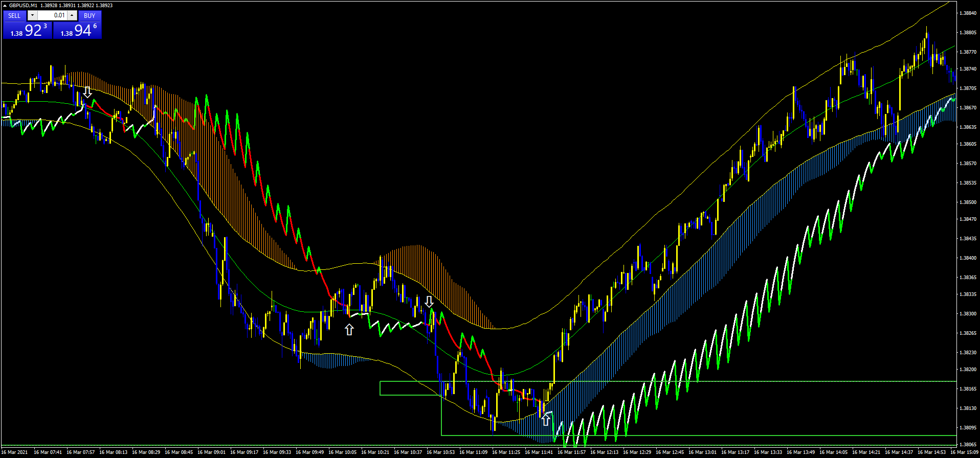
Task: Select the up arrow signal near 11:41
Action: tap(546, 420)
